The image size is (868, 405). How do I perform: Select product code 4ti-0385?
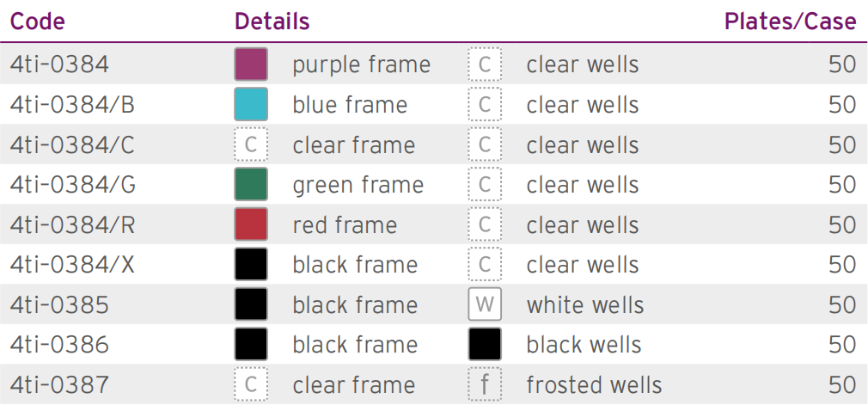(59, 305)
